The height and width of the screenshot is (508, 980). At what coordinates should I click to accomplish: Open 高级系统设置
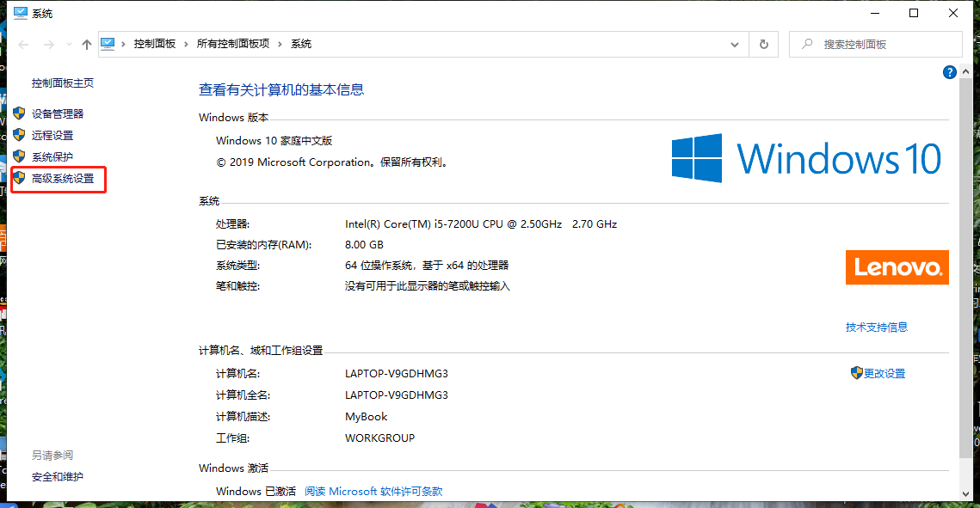pyautogui.click(x=63, y=179)
